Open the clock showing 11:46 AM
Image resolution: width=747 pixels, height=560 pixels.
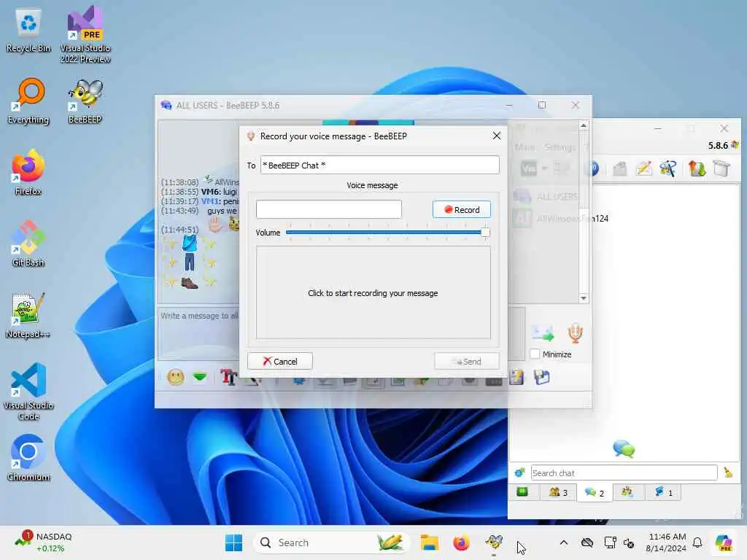[667, 542]
